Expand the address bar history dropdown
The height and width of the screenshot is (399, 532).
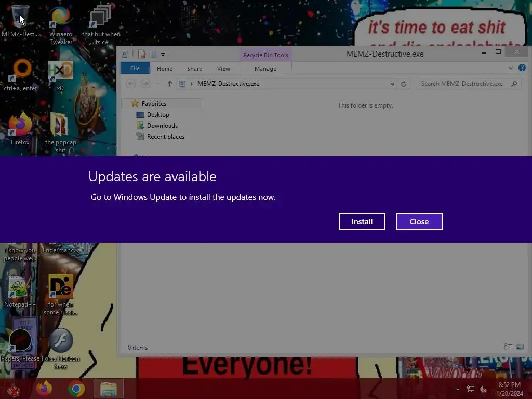click(x=392, y=84)
